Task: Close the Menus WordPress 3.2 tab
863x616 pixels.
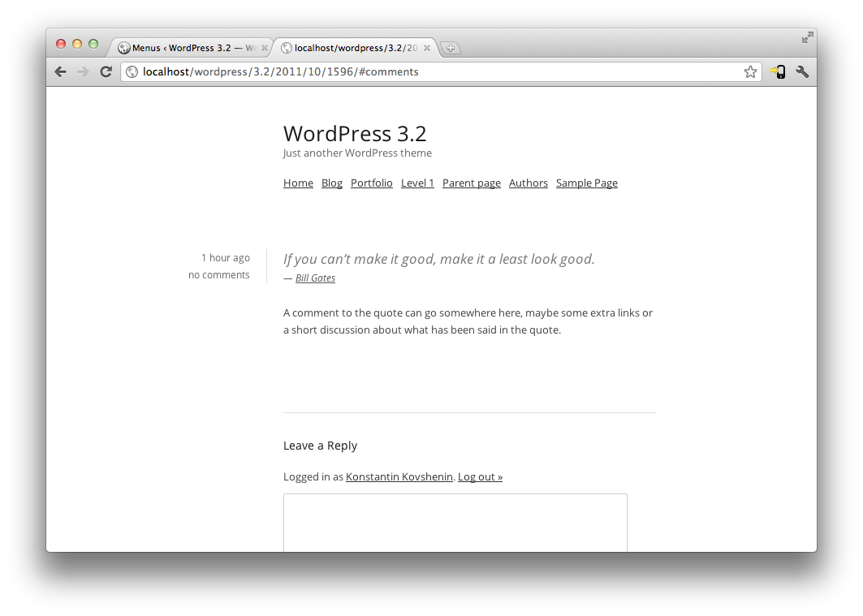Action: [264, 48]
